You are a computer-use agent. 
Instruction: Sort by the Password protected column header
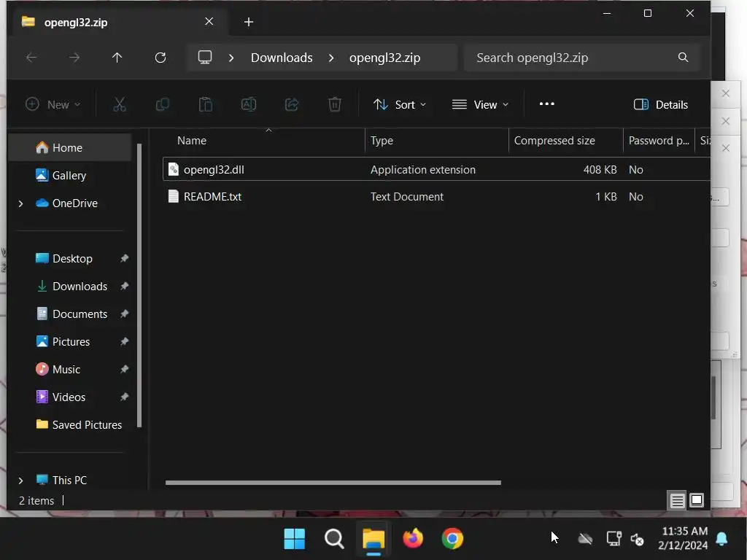(659, 141)
